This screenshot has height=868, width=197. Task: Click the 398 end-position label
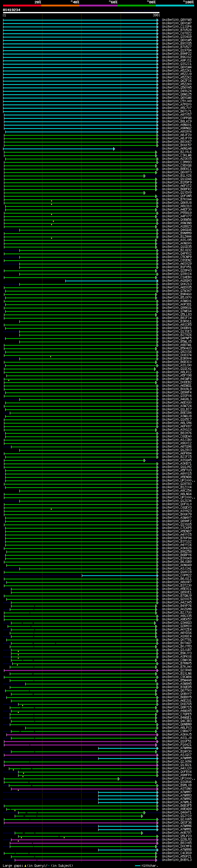click(155, 15)
